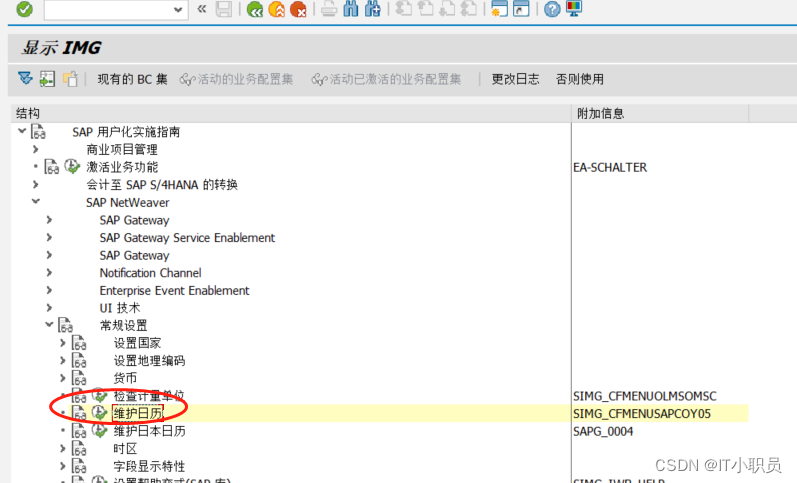Image resolution: width=797 pixels, height=483 pixels.
Task: Click the yellow Exit icon
Action: click(277, 9)
